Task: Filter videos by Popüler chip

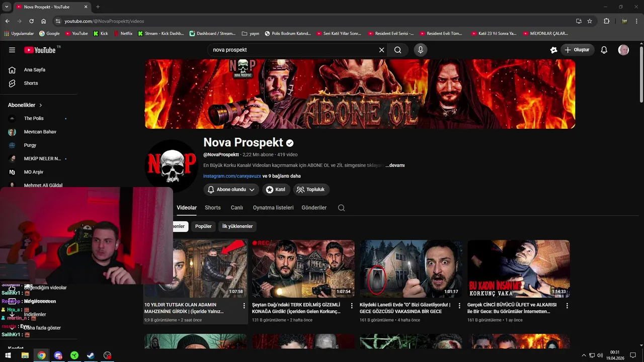Action: tap(203, 226)
